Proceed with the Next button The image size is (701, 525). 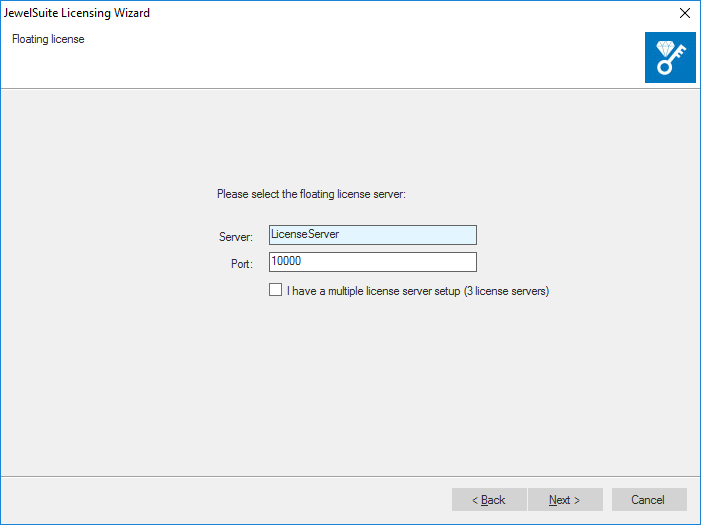565,499
